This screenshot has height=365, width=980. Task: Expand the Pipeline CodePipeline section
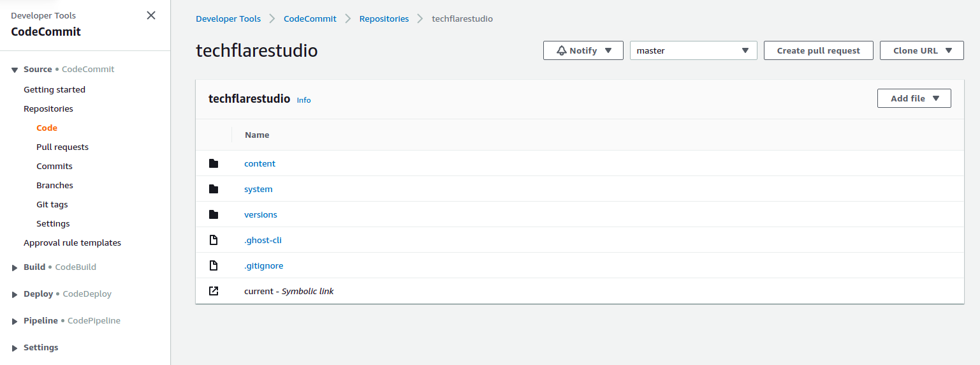tap(15, 321)
